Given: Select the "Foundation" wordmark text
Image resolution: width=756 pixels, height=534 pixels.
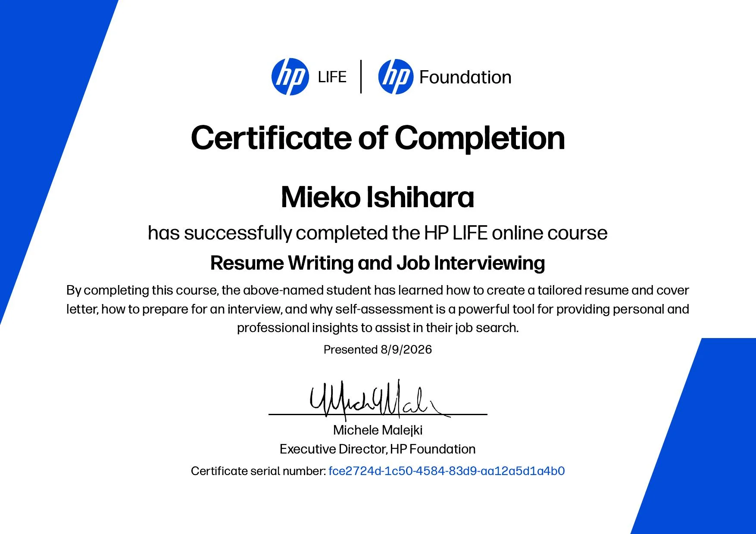Looking at the screenshot, I should tap(465, 78).
